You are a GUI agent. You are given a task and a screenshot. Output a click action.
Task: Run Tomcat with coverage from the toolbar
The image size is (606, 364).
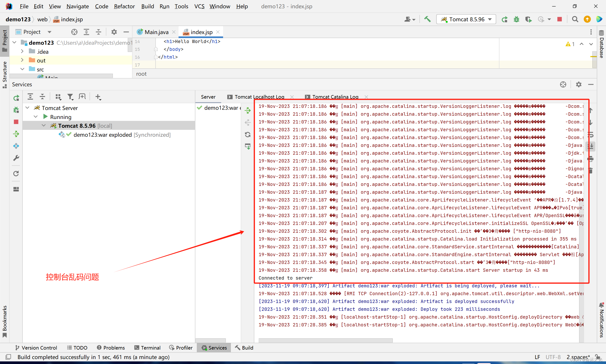528,19
